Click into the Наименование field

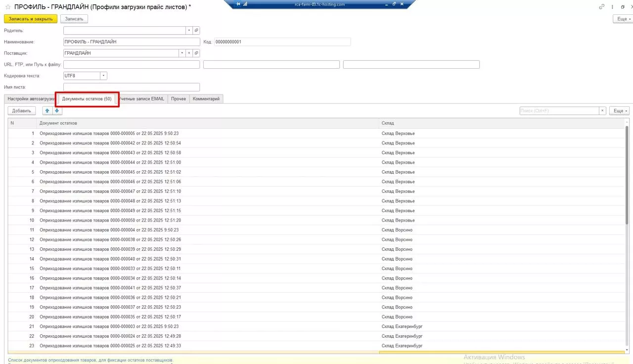[132, 42]
